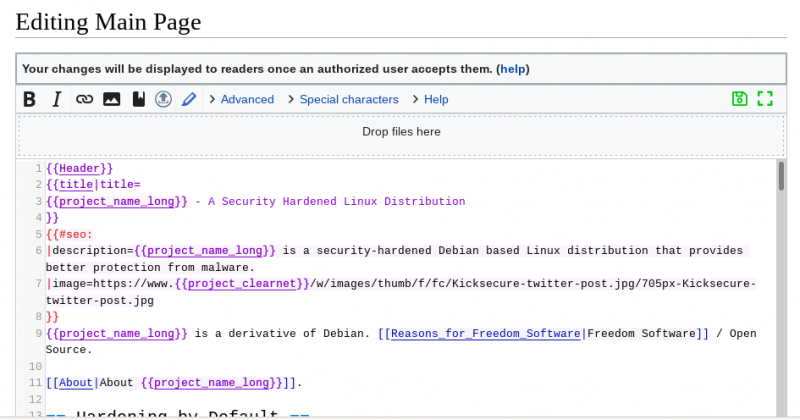This screenshot has height=420, width=800.
Task: Open the help link in notice
Action: tap(512, 69)
